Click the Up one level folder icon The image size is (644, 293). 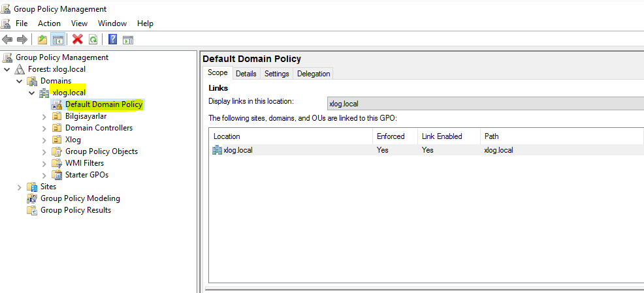pos(42,39)
